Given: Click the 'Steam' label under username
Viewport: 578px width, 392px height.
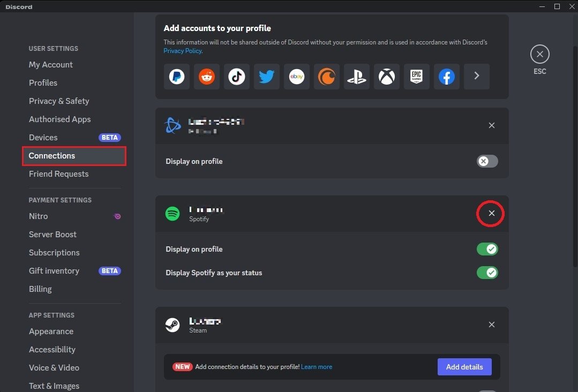Looking at the screenshot, I should tap(198, 330).
